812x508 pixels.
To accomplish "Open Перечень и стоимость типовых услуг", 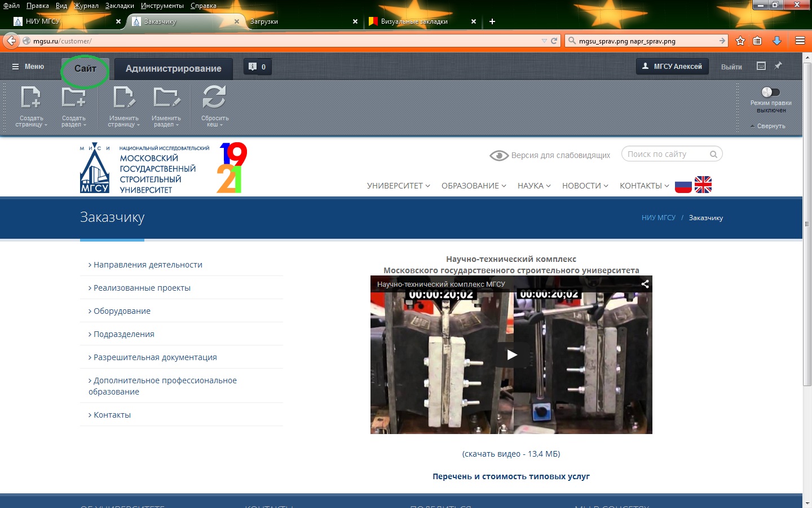I will click(x=511, y=476).
